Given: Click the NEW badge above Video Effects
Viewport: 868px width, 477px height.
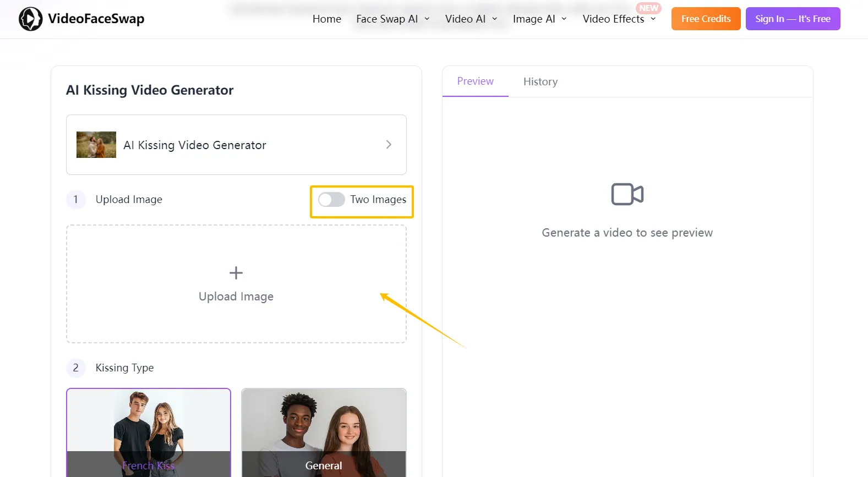Looking at the screenshot, I should pyautogui.click(x=649, y=8).
